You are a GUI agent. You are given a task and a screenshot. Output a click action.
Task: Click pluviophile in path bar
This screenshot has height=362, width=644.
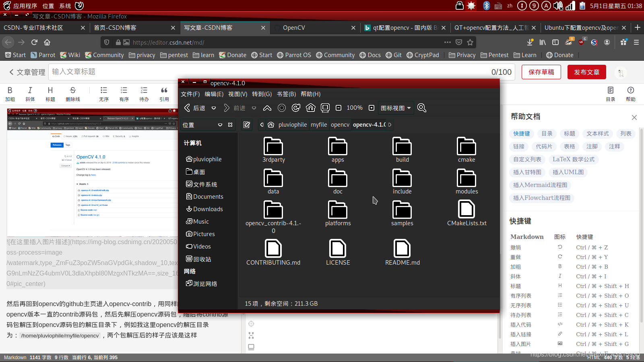293,125
